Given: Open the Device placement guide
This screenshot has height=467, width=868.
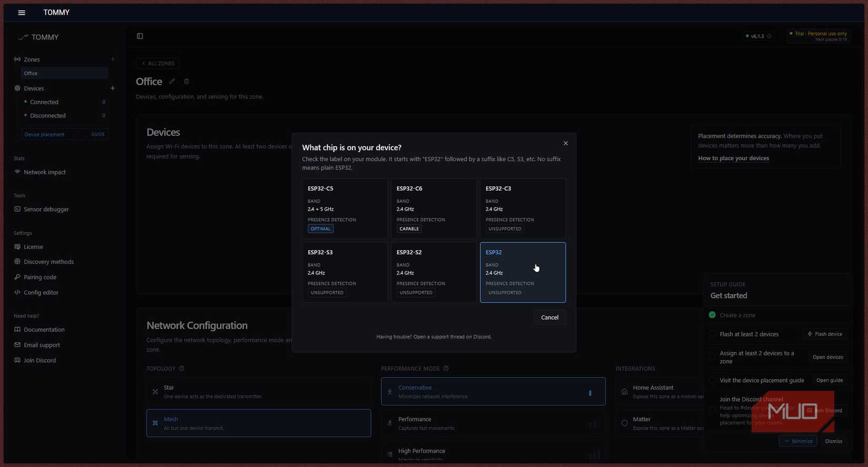Looking at the screenshot, I should [x=64, y=134].
